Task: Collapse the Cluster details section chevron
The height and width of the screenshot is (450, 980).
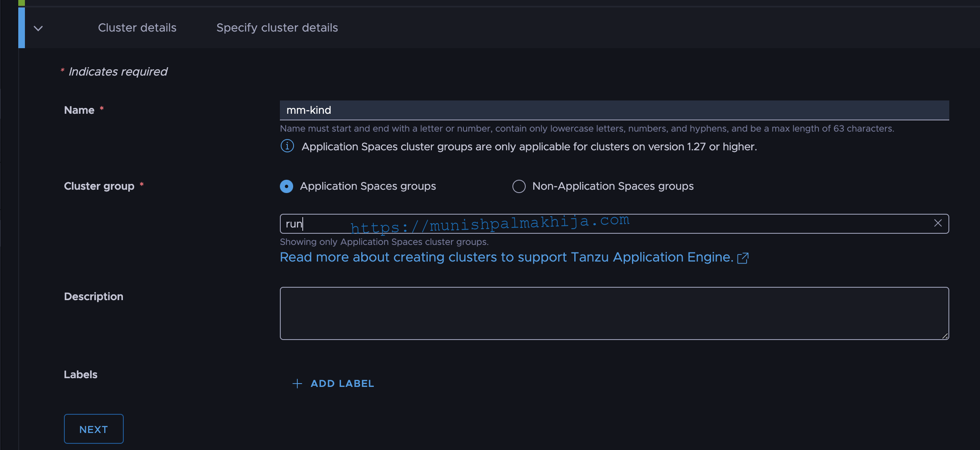Action: [x=38, y=28]
